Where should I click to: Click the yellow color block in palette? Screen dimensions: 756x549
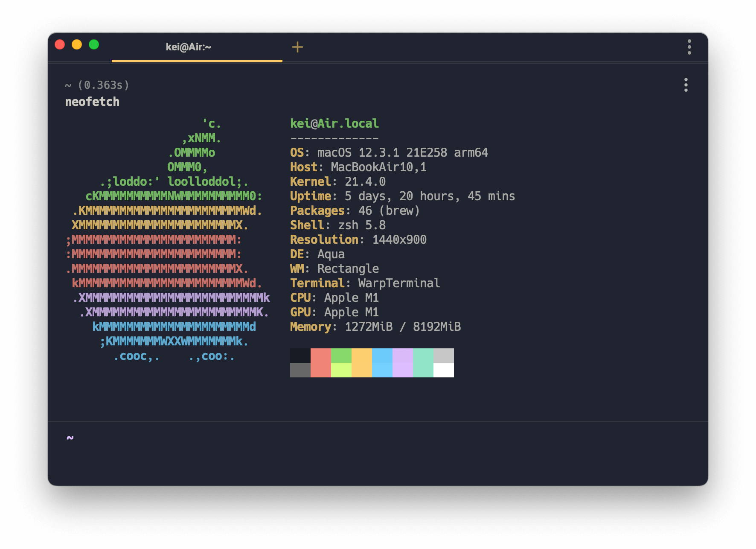(362, 363)
